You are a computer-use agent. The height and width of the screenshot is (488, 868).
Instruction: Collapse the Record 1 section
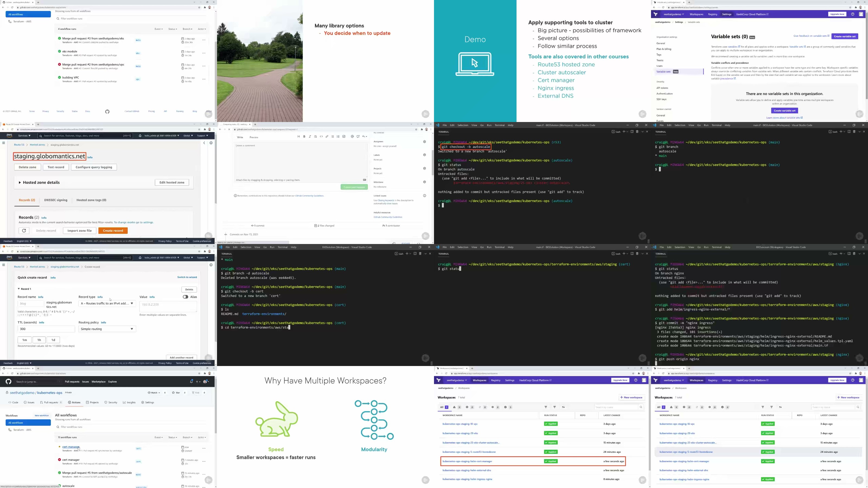coord(19,289)
